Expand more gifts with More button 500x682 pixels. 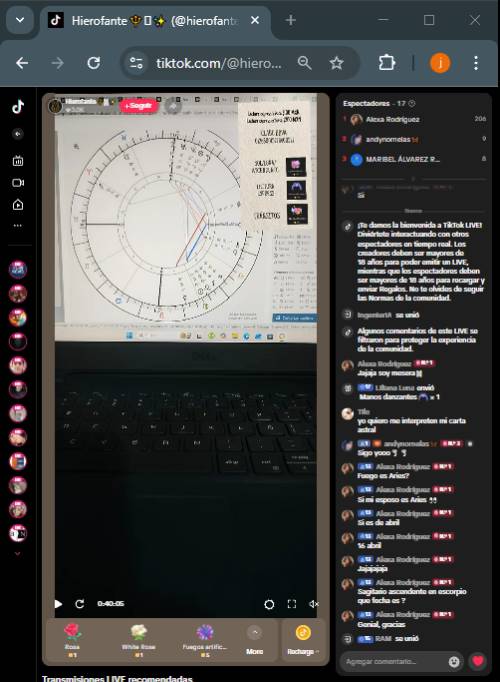[x=254, y=640]
